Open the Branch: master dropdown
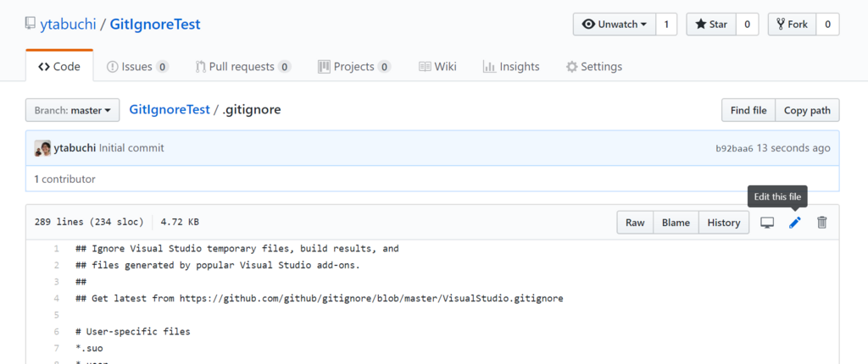Image resolution: width=868 pixels, height=364 pixels. click(x=73, y=110)
